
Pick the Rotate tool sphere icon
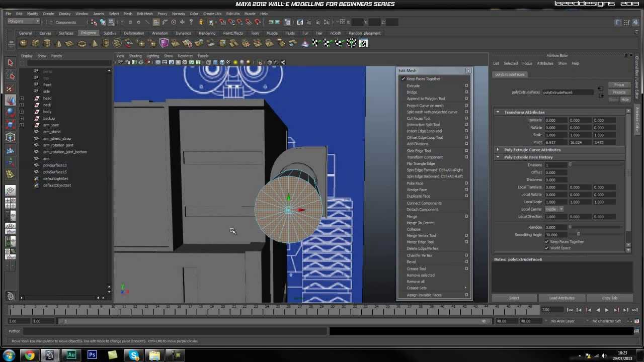(10, 112)
